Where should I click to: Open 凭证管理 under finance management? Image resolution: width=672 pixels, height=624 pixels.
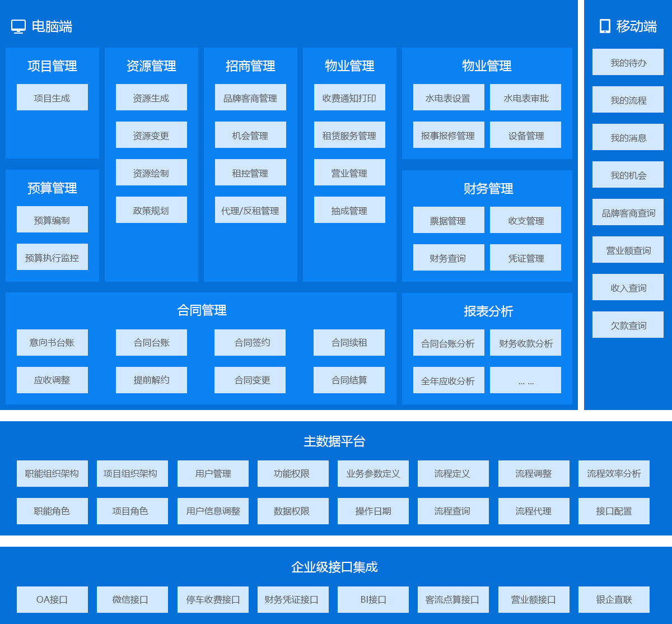pyautogui.click(x=525, y=258)
